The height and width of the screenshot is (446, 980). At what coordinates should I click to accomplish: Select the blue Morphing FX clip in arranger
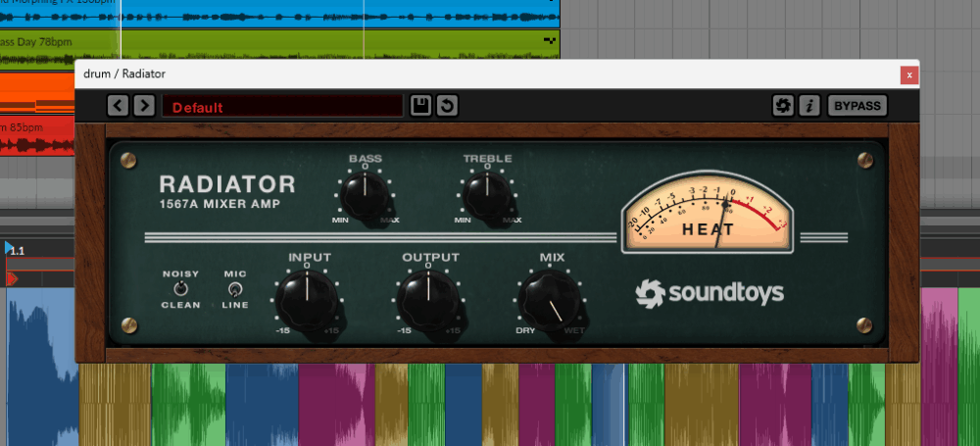coord(279,14)
